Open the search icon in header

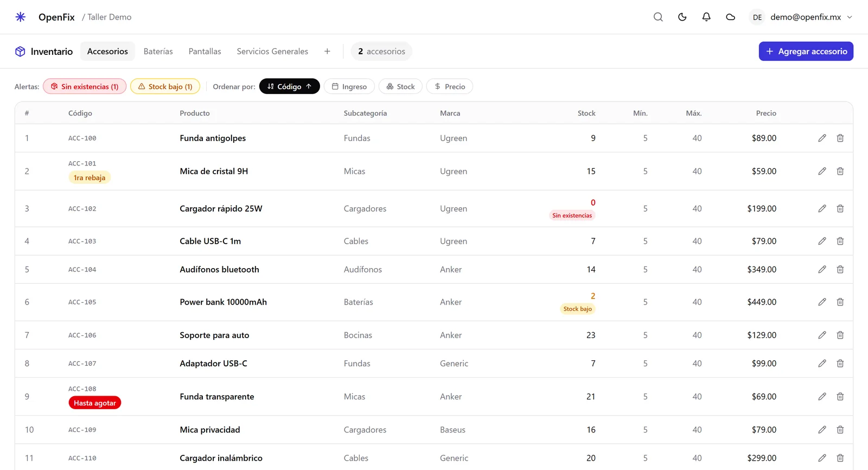tap(658, 17)
